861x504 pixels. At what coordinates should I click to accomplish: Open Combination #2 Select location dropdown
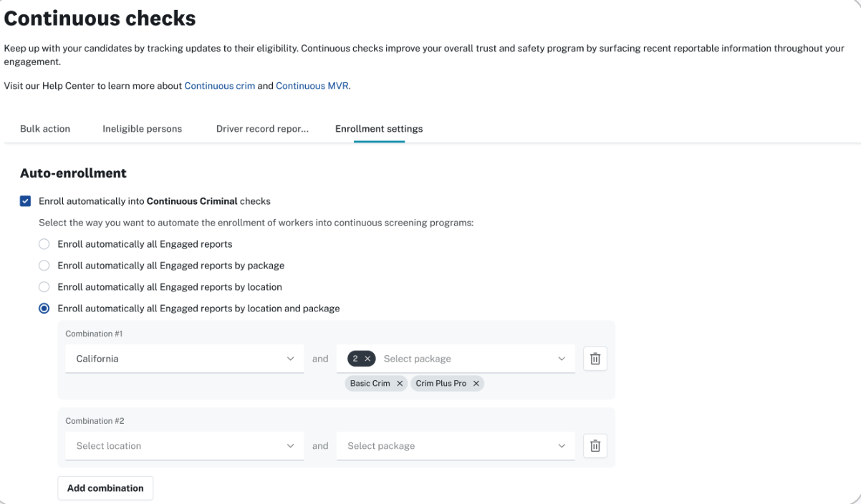click(x=184, y=446)
